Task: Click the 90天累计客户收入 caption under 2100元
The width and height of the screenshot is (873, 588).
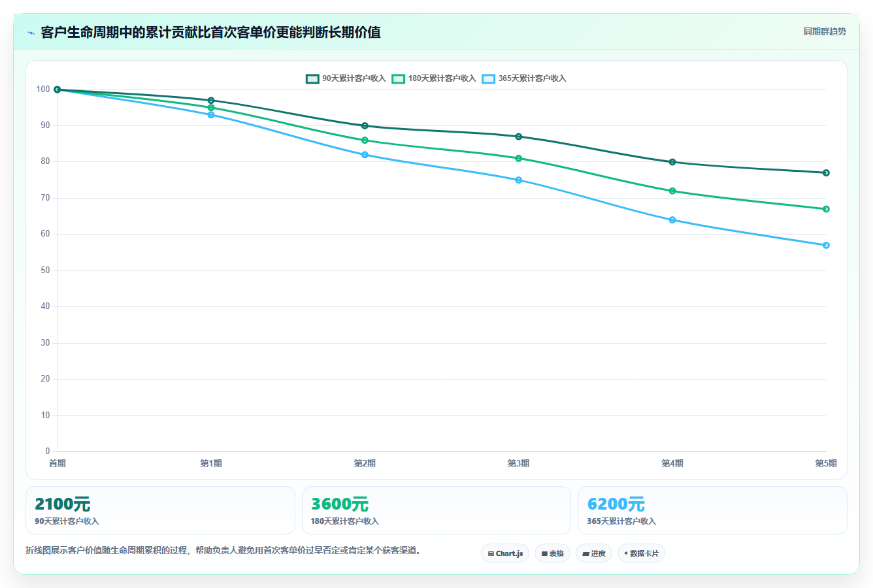Action: click(x=67, y=521)
